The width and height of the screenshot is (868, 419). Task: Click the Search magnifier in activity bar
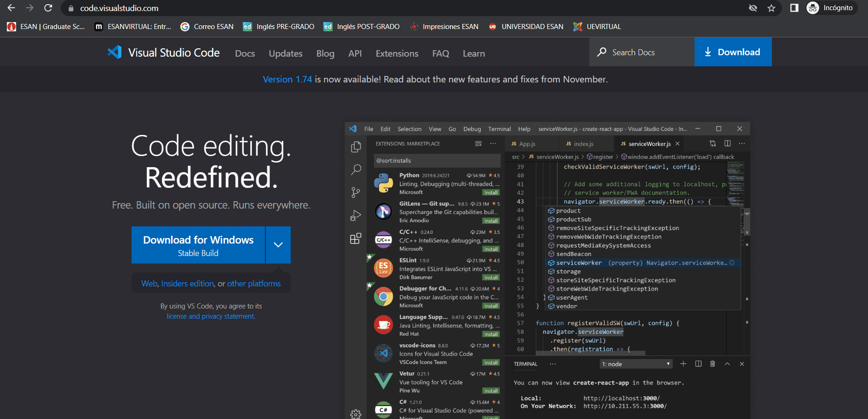[x=356, y=170]
